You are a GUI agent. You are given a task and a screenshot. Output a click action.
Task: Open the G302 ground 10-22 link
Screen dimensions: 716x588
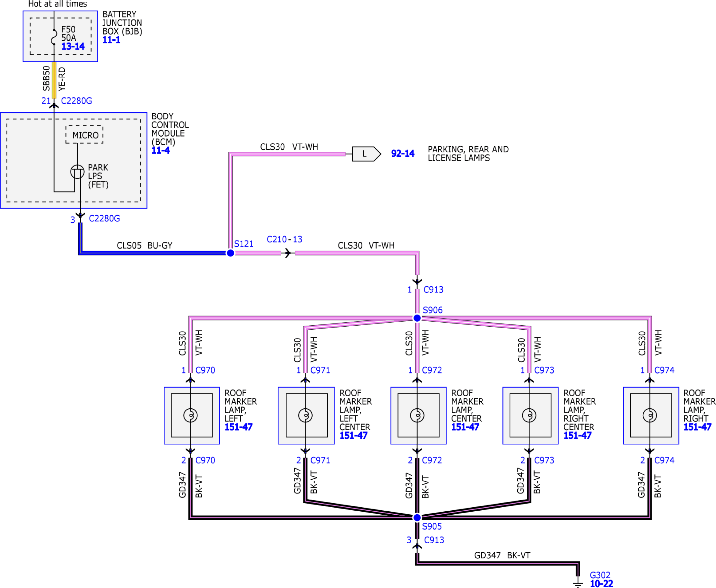[601, 584]
